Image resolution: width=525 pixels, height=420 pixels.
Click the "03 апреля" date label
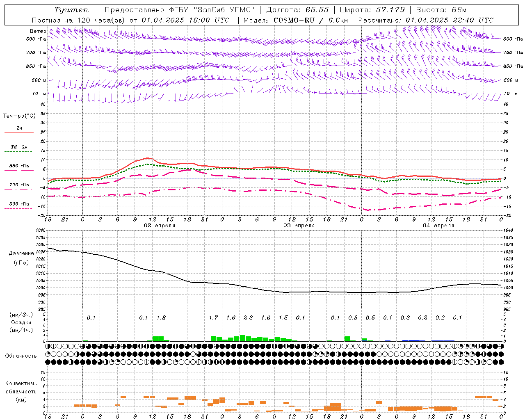coord(299,226)
